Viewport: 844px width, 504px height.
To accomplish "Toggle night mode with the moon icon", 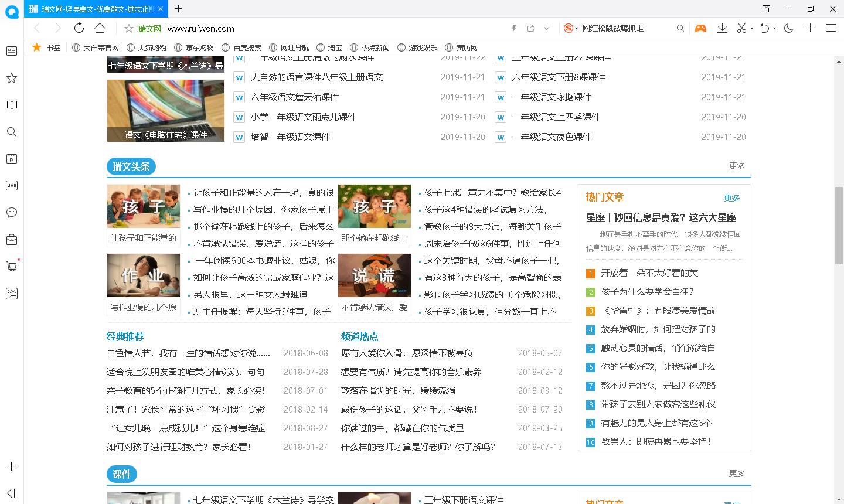I will (788, 28).
